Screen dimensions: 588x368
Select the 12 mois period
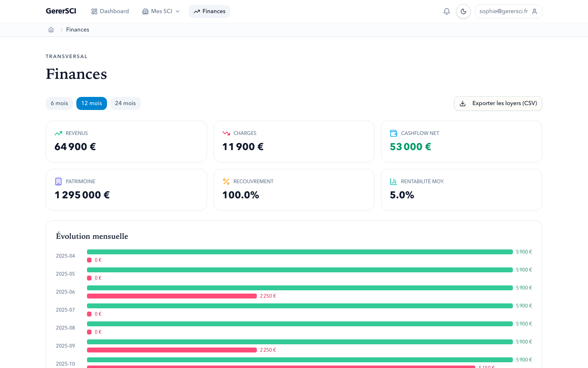[91, 103]
